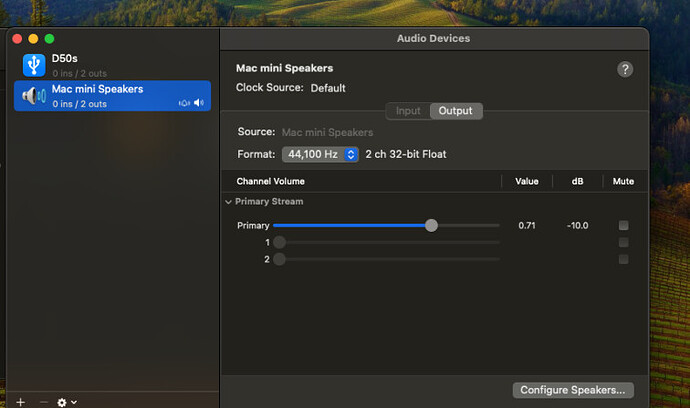Click the gear icon in bottom bar

click(x=62, y=401)
